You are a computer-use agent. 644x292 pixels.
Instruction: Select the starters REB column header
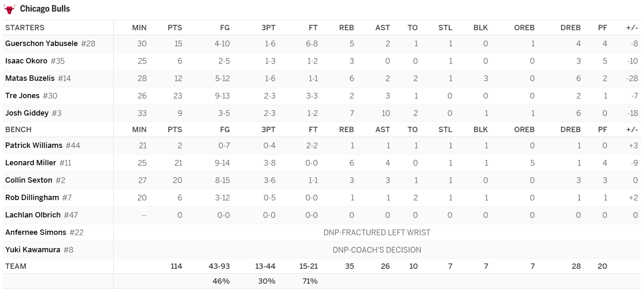(346, 28)
